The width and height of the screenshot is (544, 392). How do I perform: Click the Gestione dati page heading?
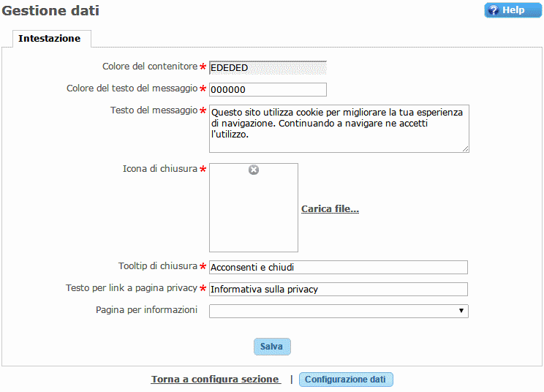click(x=50, y=11)
